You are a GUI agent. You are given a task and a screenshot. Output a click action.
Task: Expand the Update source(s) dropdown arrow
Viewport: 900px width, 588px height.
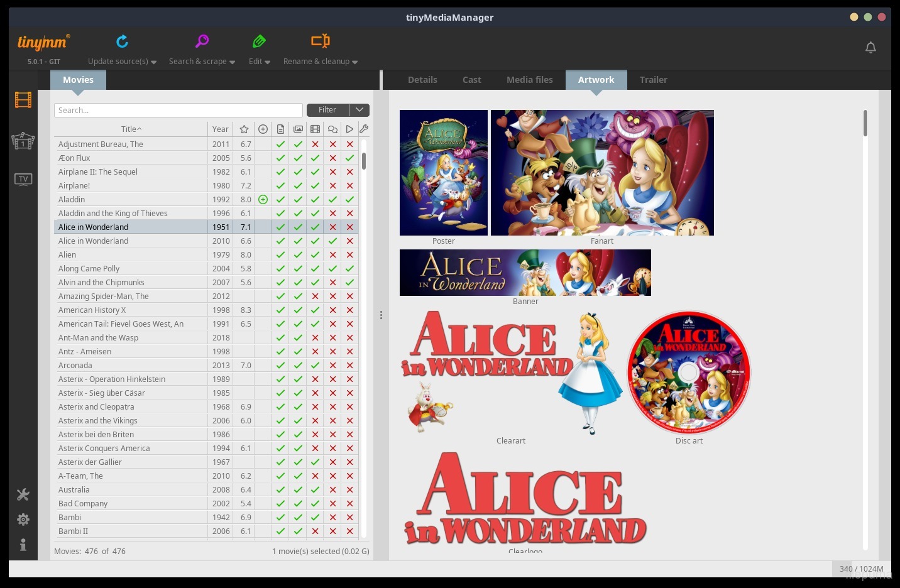click(x=154, y=62)
